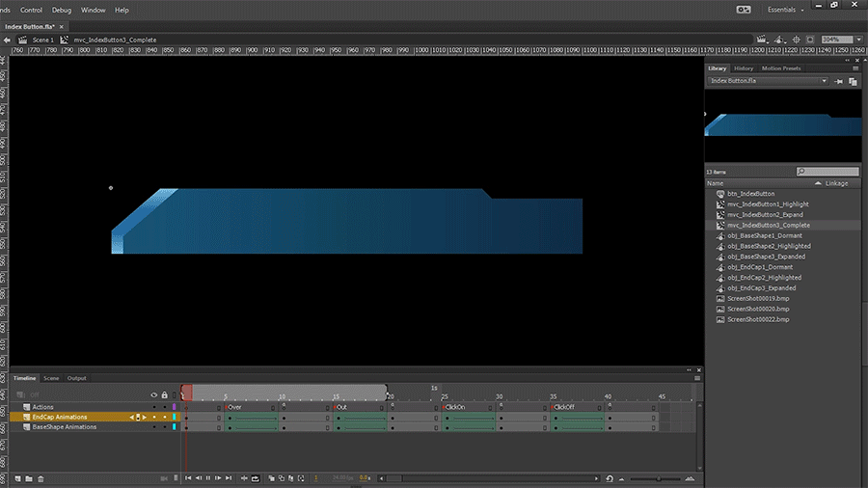Select ScreenShot00019.bmp in the library

[758, 299]
